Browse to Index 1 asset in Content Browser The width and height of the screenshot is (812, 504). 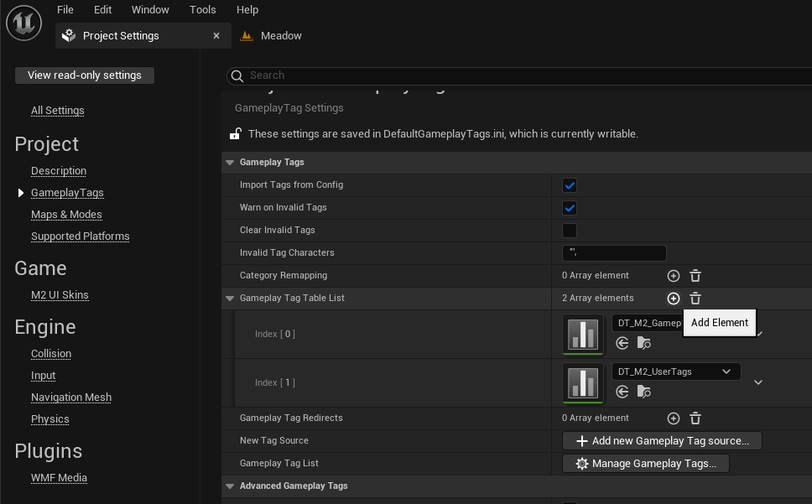point(643,392)
